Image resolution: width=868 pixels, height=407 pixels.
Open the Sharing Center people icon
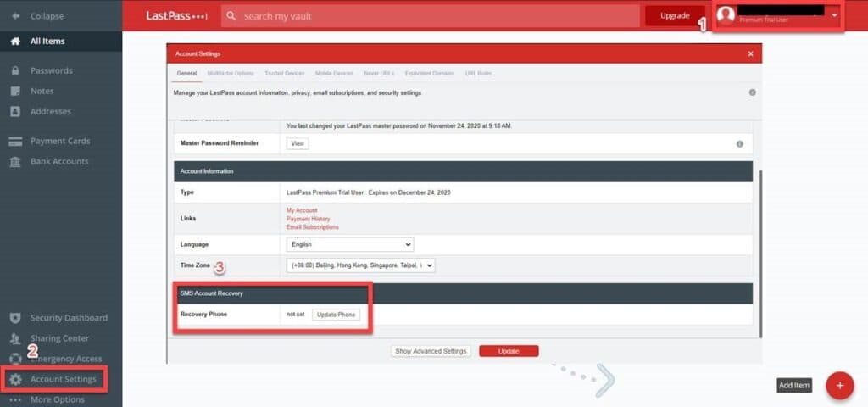pos(15,338)
